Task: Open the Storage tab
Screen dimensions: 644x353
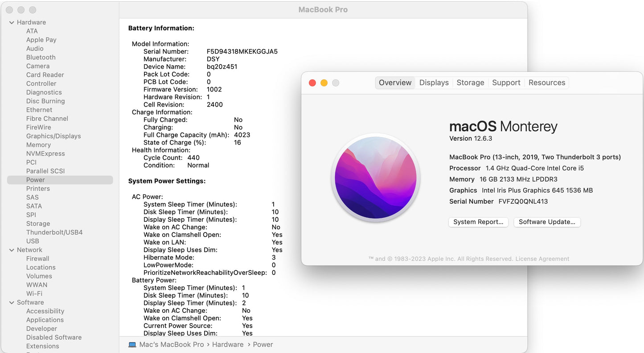Action: (470, 83)
